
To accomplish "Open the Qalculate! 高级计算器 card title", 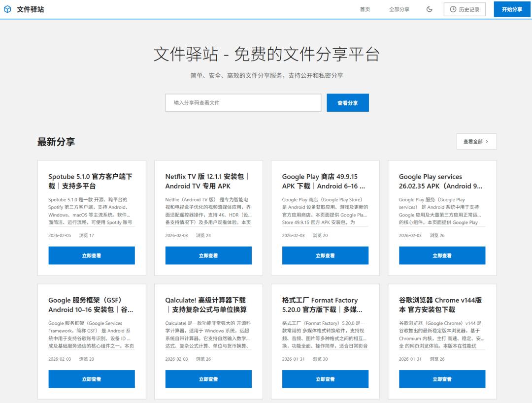I will pyautogui.click(x=206, y=305).
